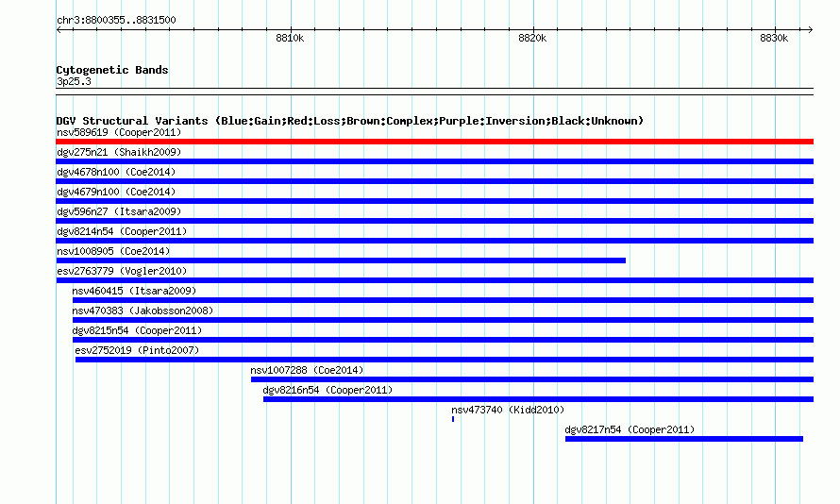This screenshot has width=840, height=504.
Task: Select the 3p25.3 band label
Action: pos(74,81)
